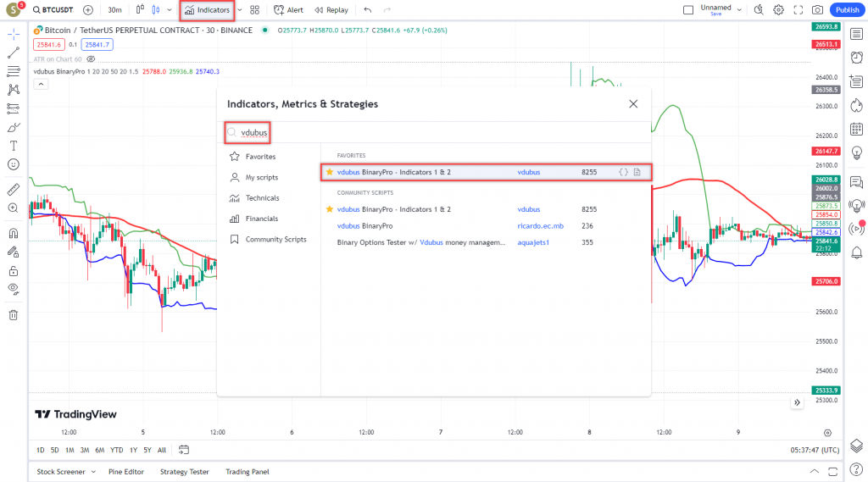This screenshot has height=482, width=868.
Task: Select the ruler measure tool
Action: coord(14,189)
